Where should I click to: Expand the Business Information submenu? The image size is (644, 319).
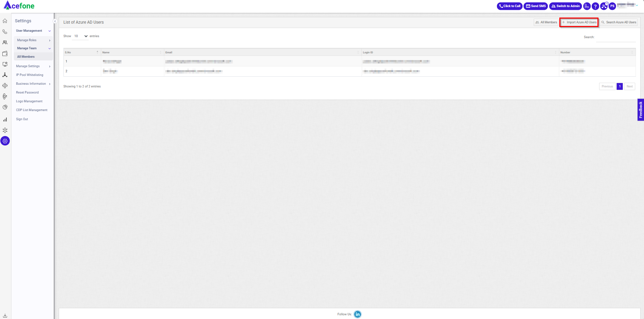click(50, 84)
